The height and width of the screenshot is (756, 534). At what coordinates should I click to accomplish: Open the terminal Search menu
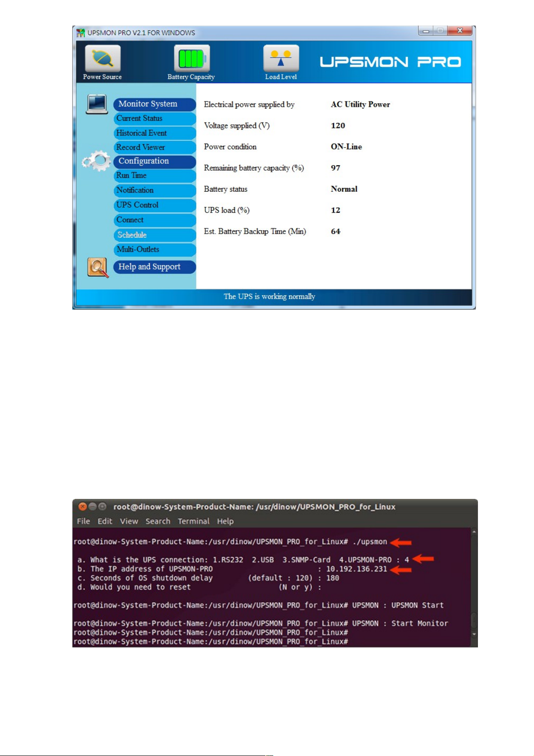pos(158,521)
